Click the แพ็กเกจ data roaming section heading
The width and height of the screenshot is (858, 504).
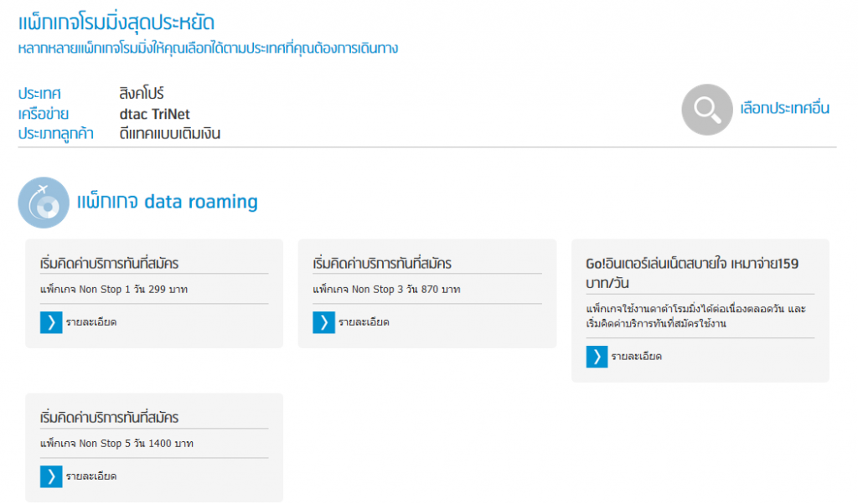click(x=167, y=202)
